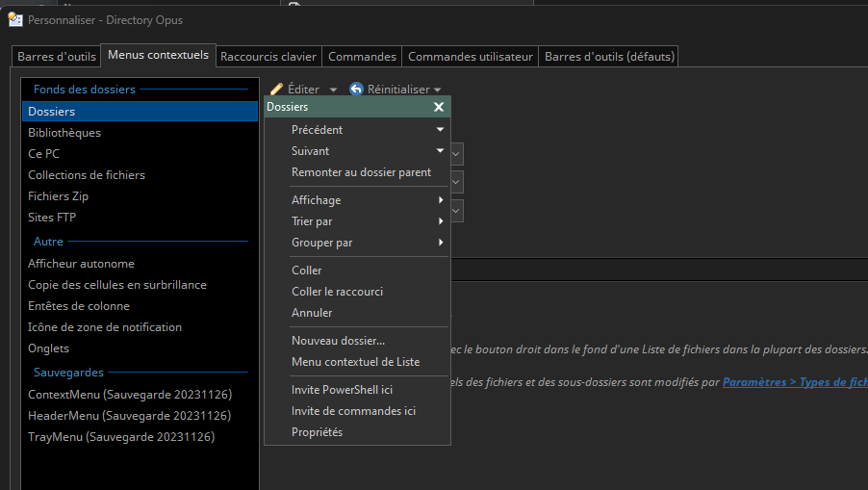Click the Réinitialiser blue arrow icon
Screen dimensions: 868x490
tap(356, 89)
